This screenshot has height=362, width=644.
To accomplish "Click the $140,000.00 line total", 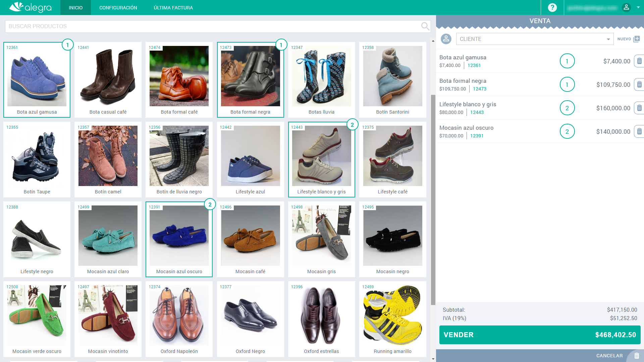I will [613, 131].
